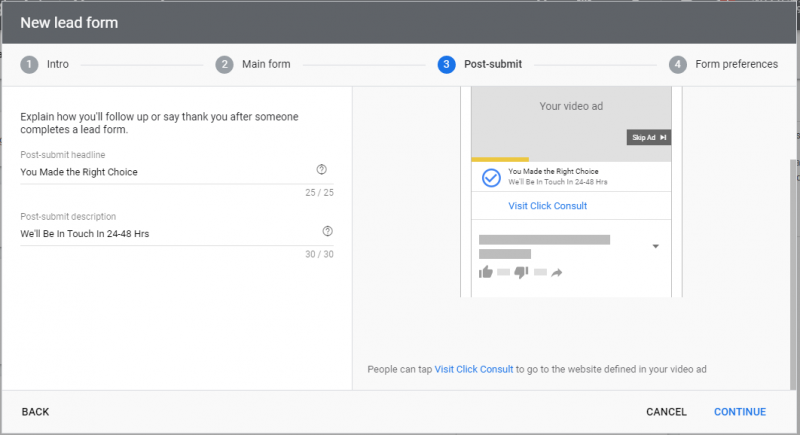Screen dimensions: 800x435
Task: Click Skip Ad button in video preview
Action: tap(648, 137)
